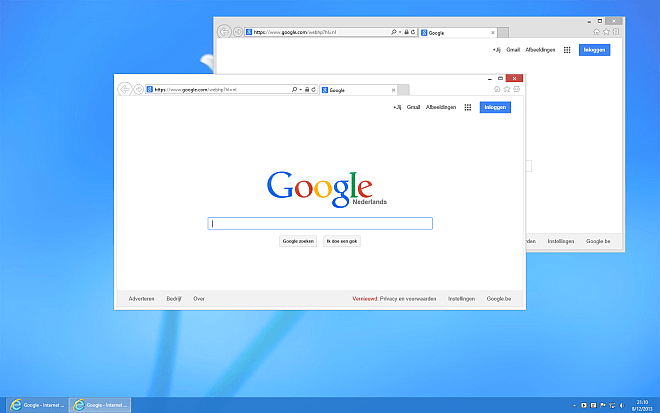Refresh the page in the front window
Screen dimensions: 660x413
(x=314, y=90)
